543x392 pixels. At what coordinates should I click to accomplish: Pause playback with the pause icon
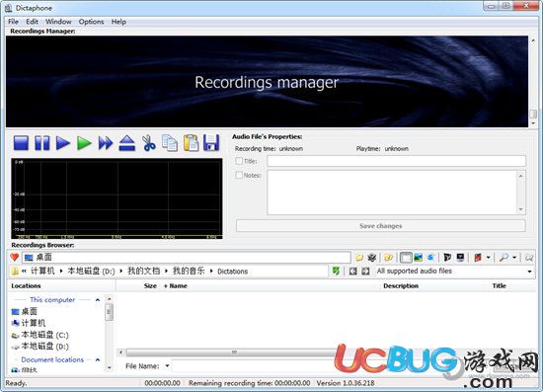pyautogui.click(x=42, y=142)
